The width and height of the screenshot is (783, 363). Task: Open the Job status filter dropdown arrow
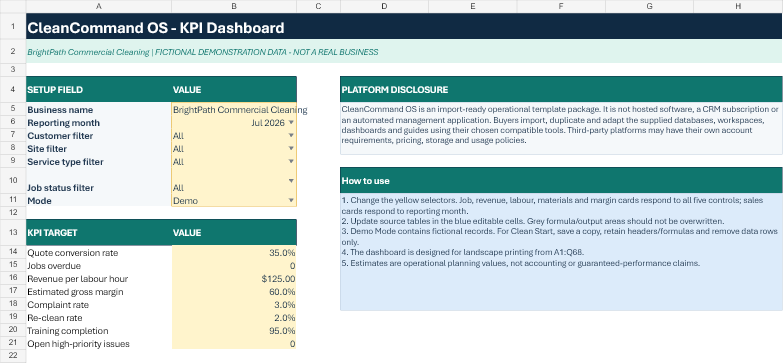click(x=291, y=180)
